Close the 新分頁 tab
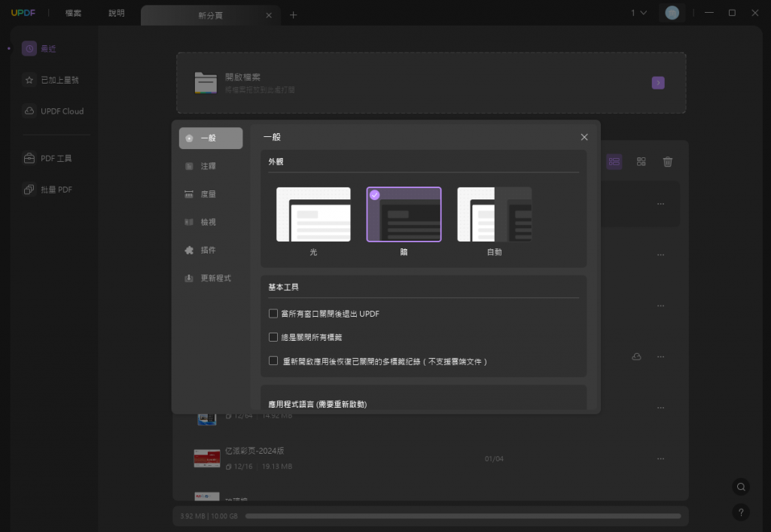 click(269, 15)
